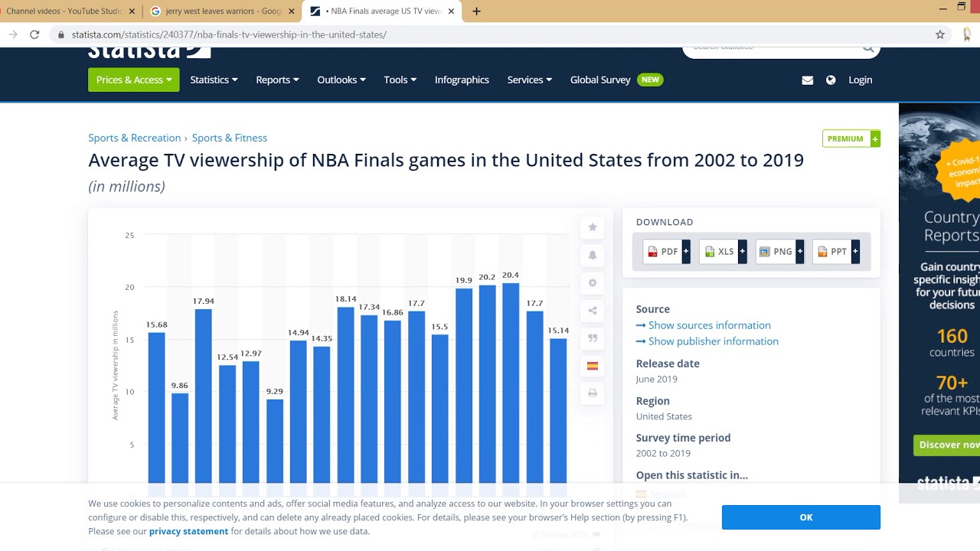This screenshot has height=551, width=980.
Task: Click the globe language icon in header
Action: [831, 80]
